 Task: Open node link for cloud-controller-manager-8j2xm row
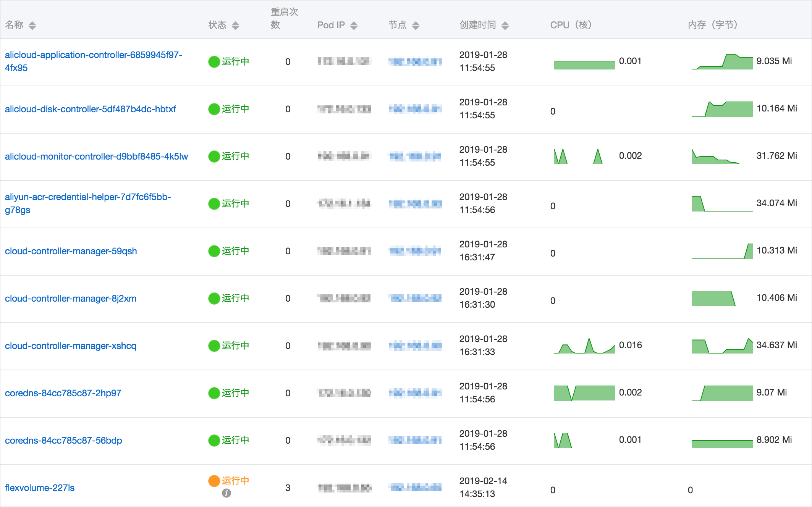pyautogui.click(x=415, y=298)
